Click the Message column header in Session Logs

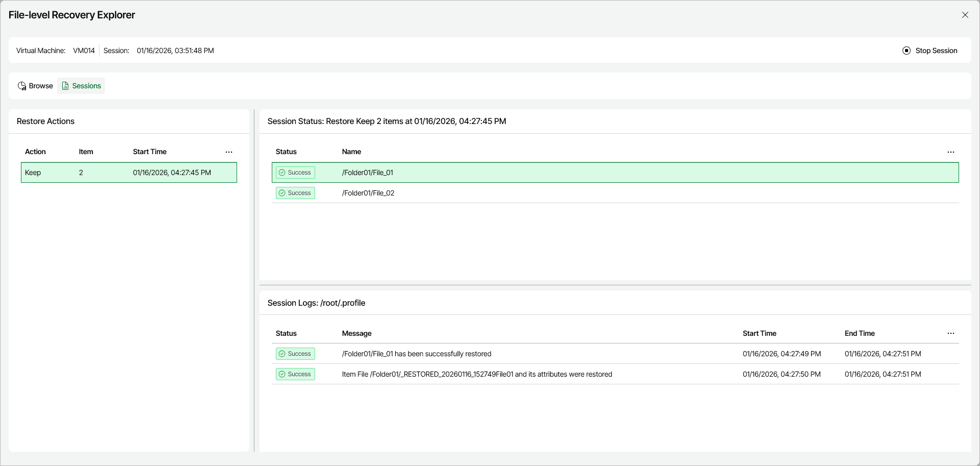[356, 333]
